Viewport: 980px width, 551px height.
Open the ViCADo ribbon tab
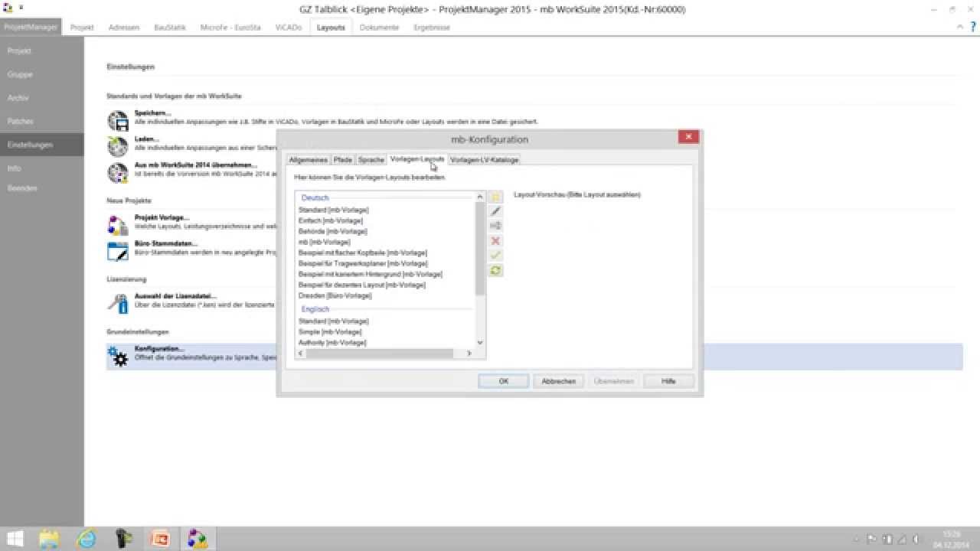point(289,27)
